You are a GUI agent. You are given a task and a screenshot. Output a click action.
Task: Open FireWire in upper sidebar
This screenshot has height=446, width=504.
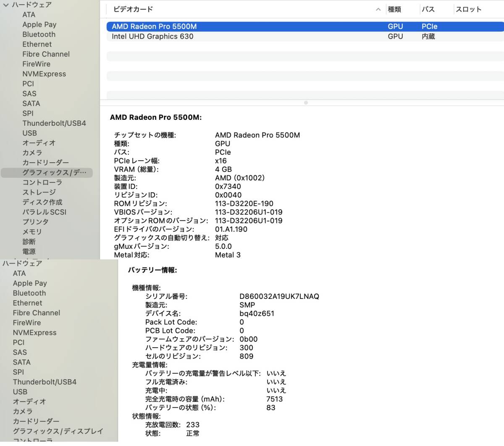click(x=37, y=64)
